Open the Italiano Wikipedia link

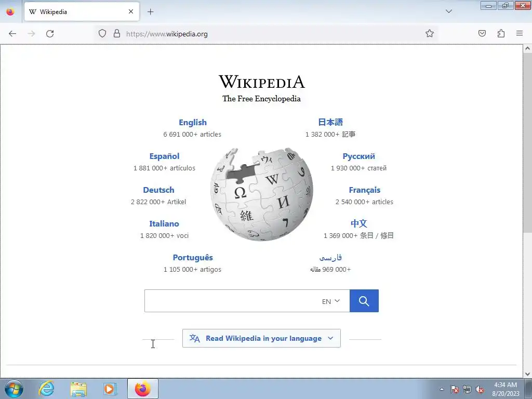coord(164,224)
